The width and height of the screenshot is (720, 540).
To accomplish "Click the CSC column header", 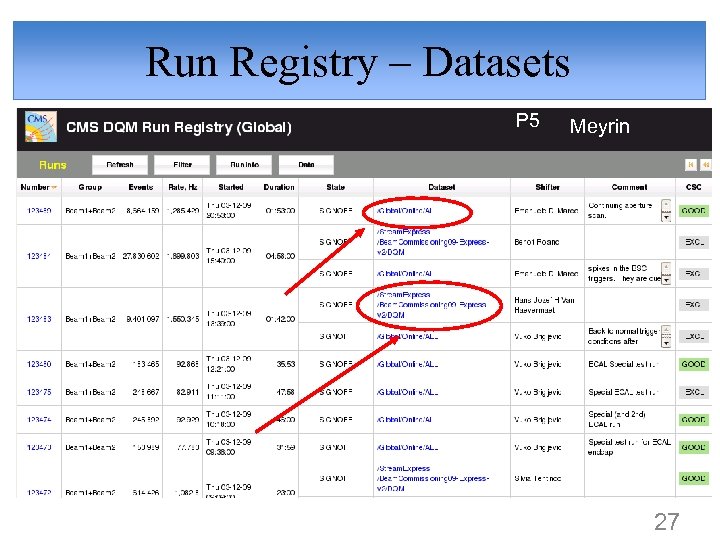I will [x=693, y=187].
